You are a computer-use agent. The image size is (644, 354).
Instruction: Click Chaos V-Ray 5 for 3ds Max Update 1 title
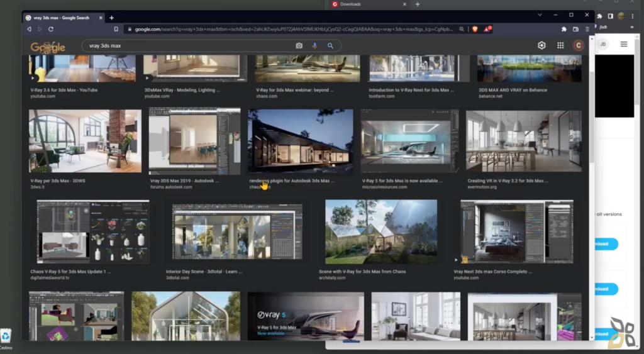point(70,272)
